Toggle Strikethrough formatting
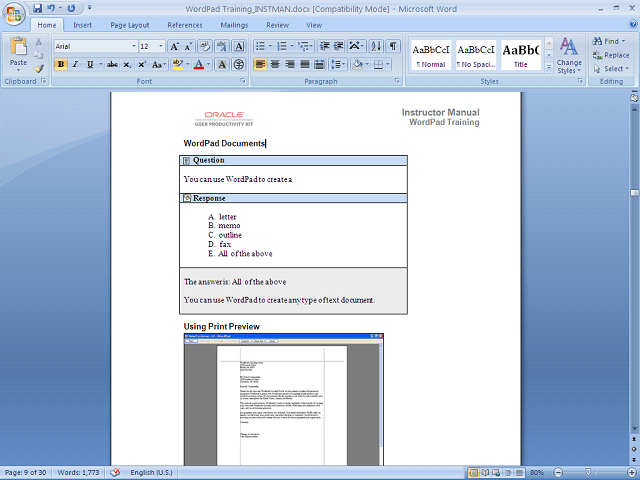640x480 pixels. [x=112, y=64]
